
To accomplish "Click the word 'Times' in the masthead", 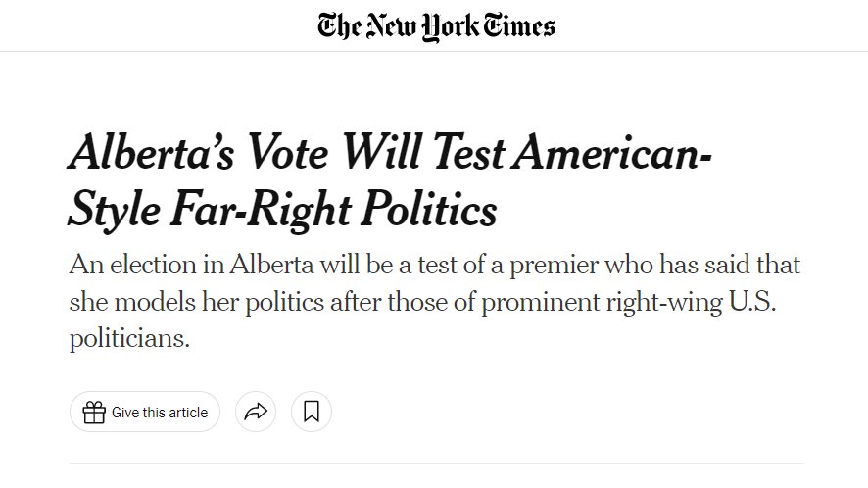I will click(x=519, y=25).
